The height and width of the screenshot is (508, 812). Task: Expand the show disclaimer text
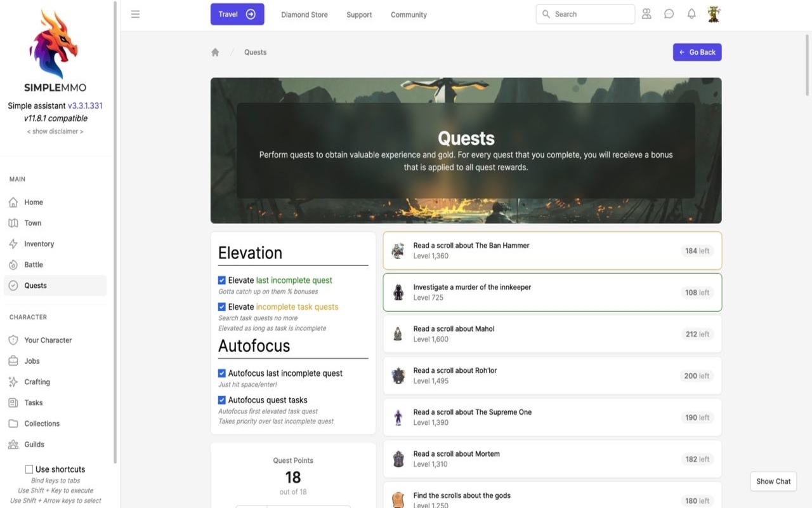[x=55, y=131]
